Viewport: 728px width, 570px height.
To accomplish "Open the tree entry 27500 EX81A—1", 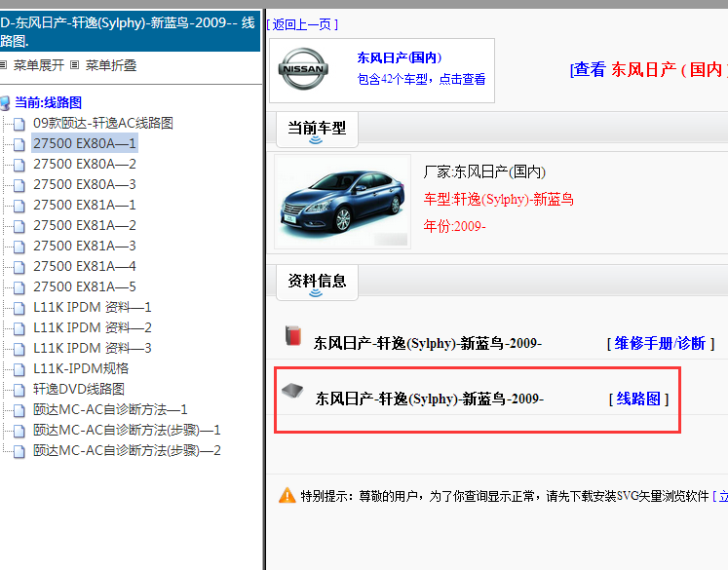I will [85, 206].
